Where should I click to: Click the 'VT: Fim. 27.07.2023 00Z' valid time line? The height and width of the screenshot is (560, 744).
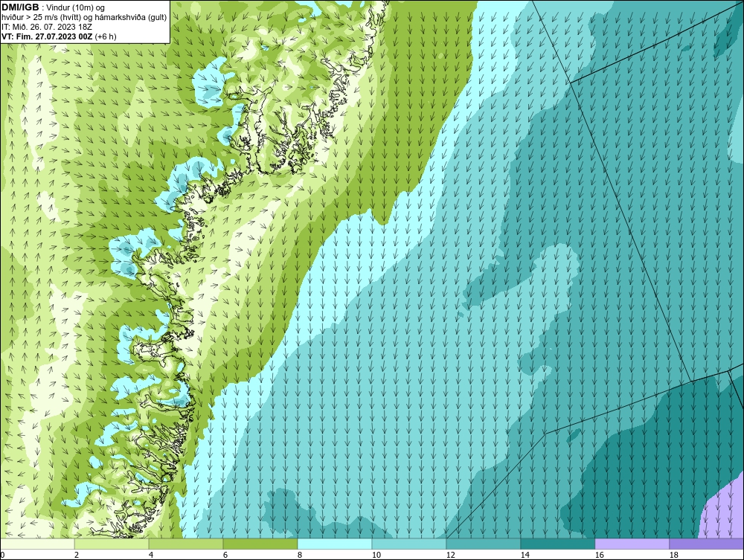(60, 36)
